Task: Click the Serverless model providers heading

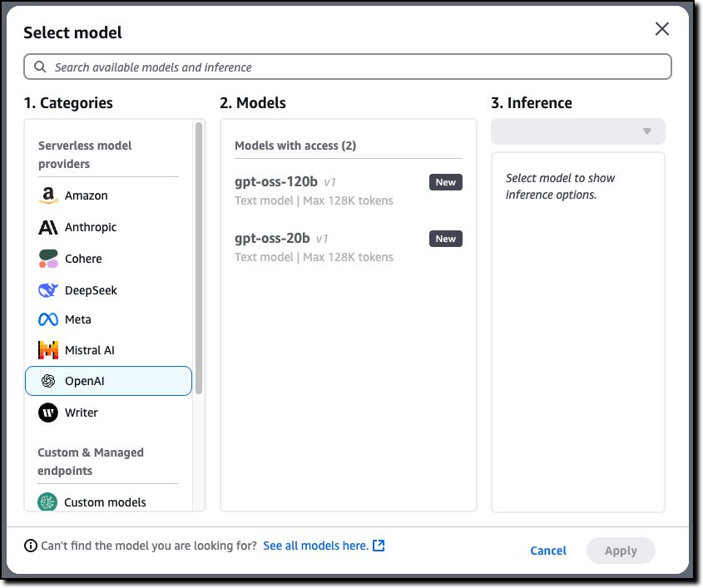Action: coord(85,155)
